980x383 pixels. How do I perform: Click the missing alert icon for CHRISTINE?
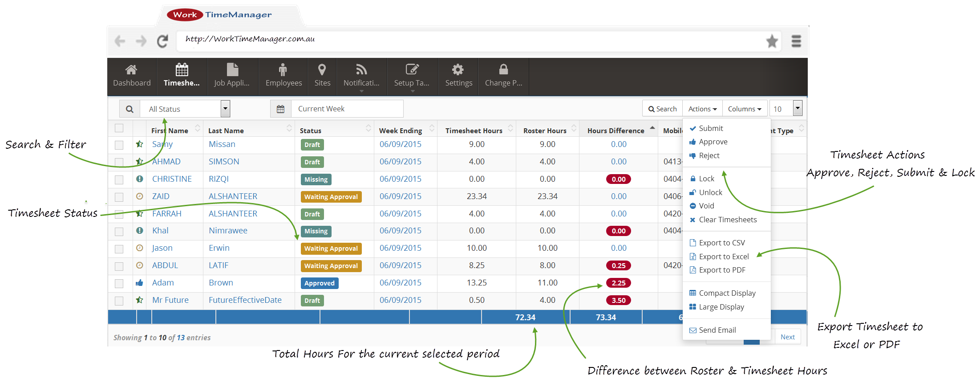(140, 179)
